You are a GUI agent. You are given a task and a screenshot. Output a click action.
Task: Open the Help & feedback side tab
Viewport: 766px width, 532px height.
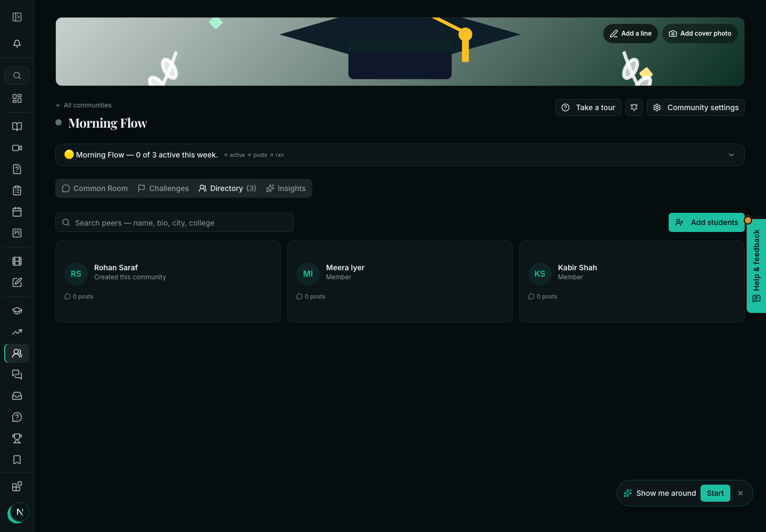click(x=756, y=266)
